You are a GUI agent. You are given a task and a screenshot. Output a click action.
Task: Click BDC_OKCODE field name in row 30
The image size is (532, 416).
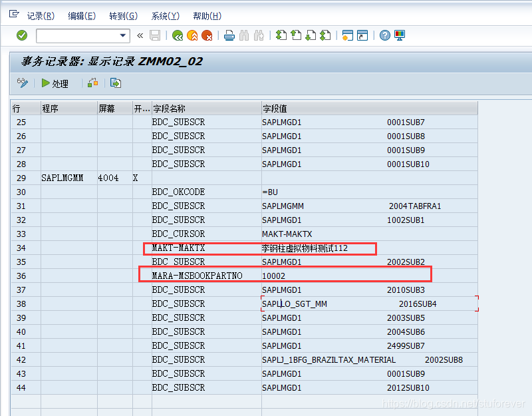pos(178,192)
